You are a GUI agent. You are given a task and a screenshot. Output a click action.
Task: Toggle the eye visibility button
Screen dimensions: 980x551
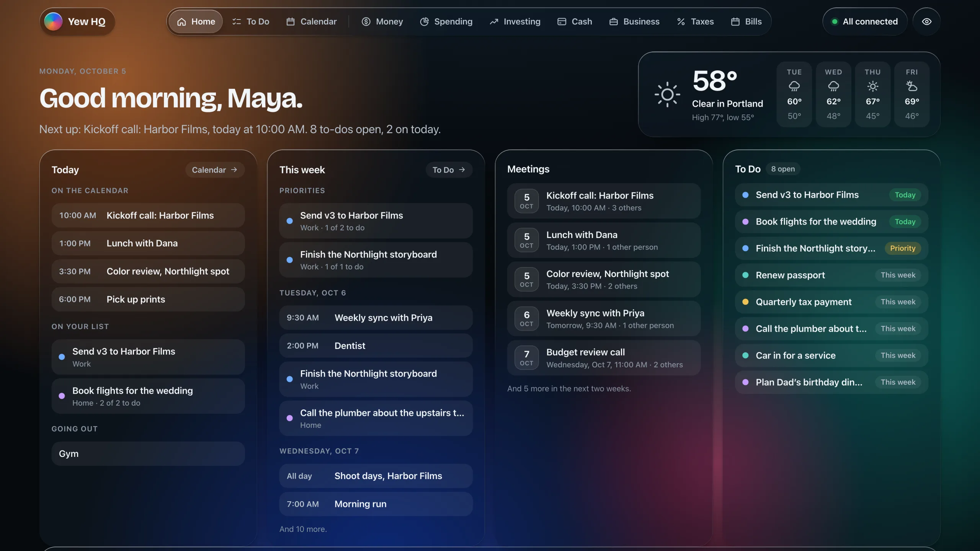click(926, 22)
